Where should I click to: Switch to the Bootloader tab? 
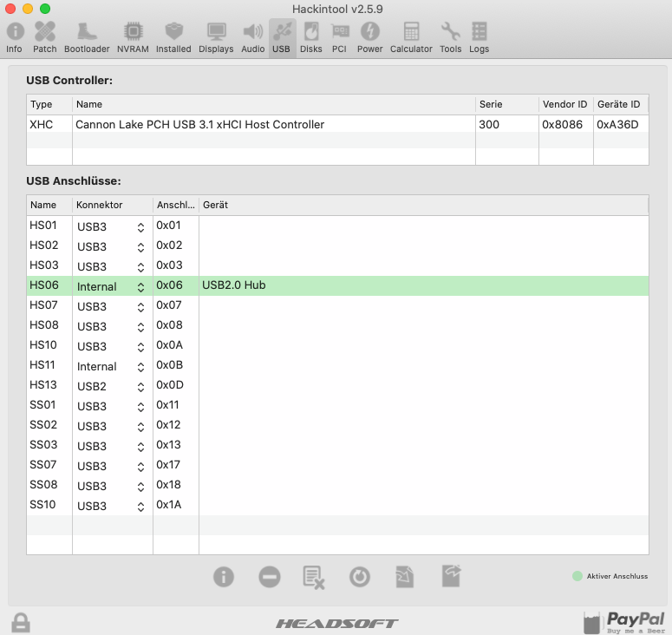[x=87, y=37]
